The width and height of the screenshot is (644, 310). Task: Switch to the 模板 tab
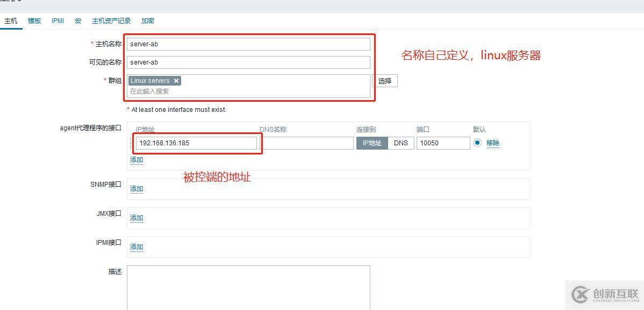coord(33,20)
